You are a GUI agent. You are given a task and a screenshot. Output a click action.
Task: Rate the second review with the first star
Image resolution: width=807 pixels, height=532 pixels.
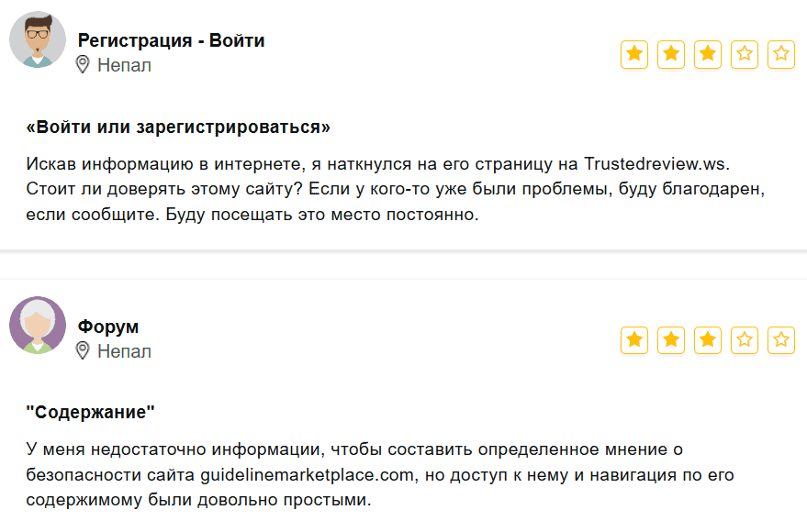coord(633,339)
